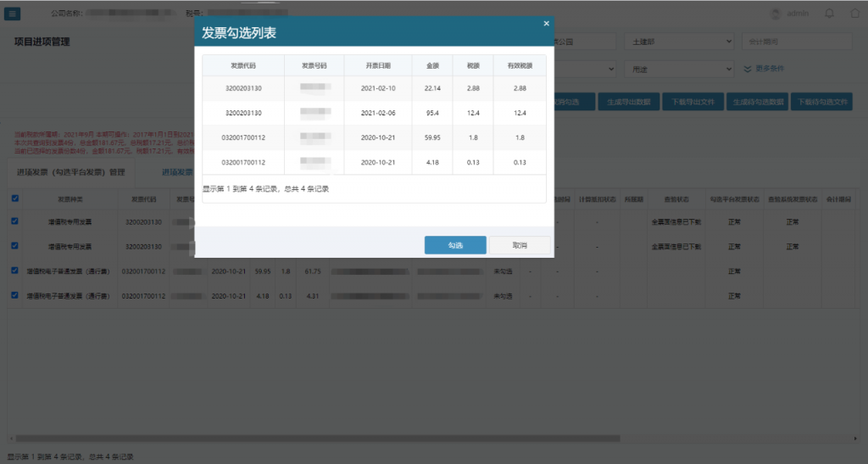This screenshot has width=868, height=464.
Task: Toggle checkbox of second 增值税专用发票 row
Action: point(15,246)
